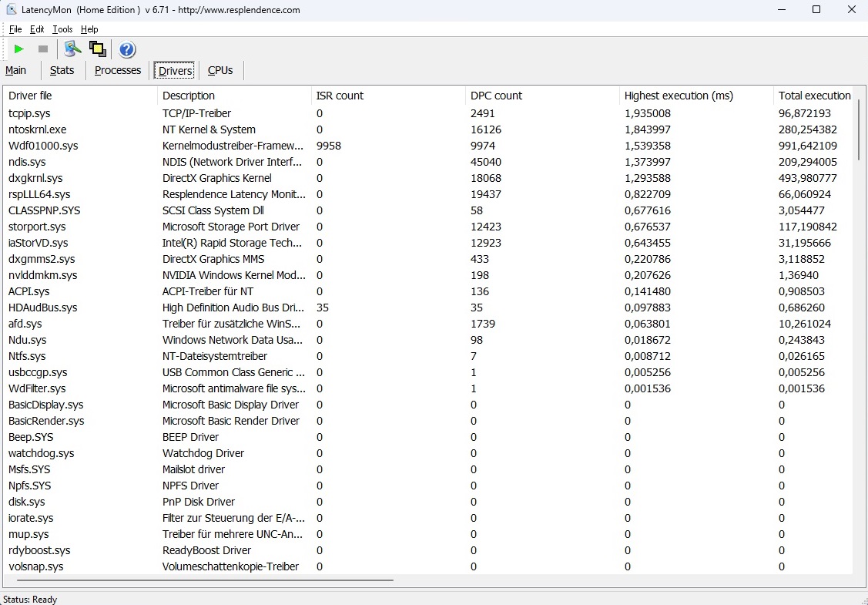Click total execution value 991,642109
Screen dimensions: 868x605
pyautogui.click(x=808, y=146)
